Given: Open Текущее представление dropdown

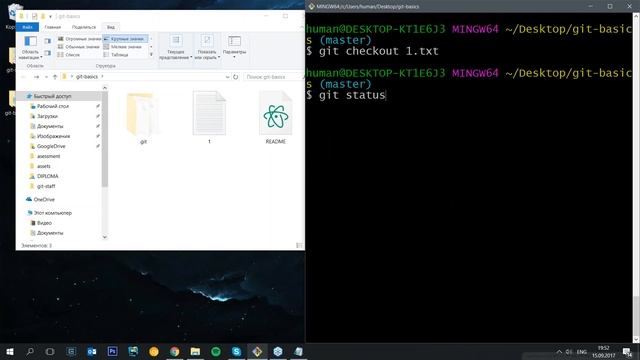Looking at the screenshot, I should coord(176,47).
